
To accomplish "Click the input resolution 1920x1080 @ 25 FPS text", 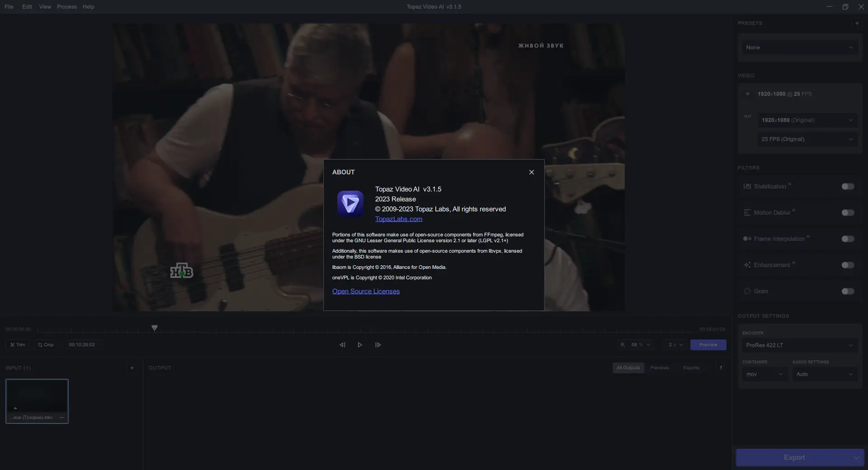I will pos(785,94).
